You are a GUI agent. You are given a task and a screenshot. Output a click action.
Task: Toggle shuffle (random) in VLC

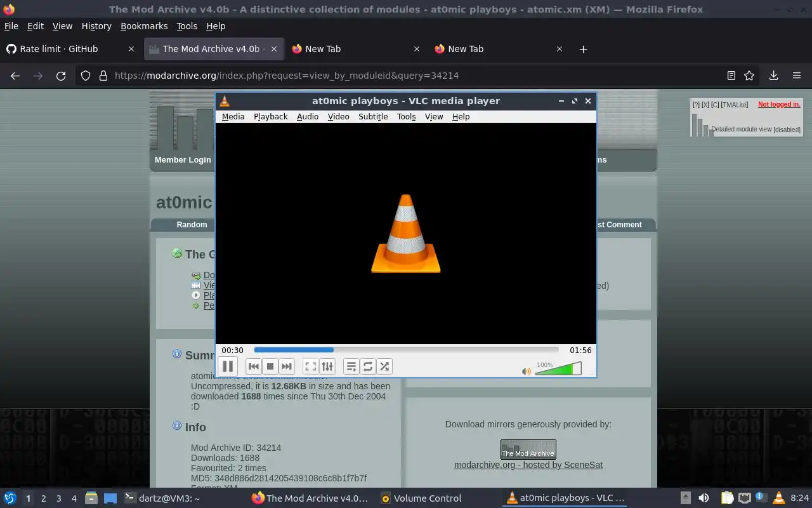(x=384, y=366)
